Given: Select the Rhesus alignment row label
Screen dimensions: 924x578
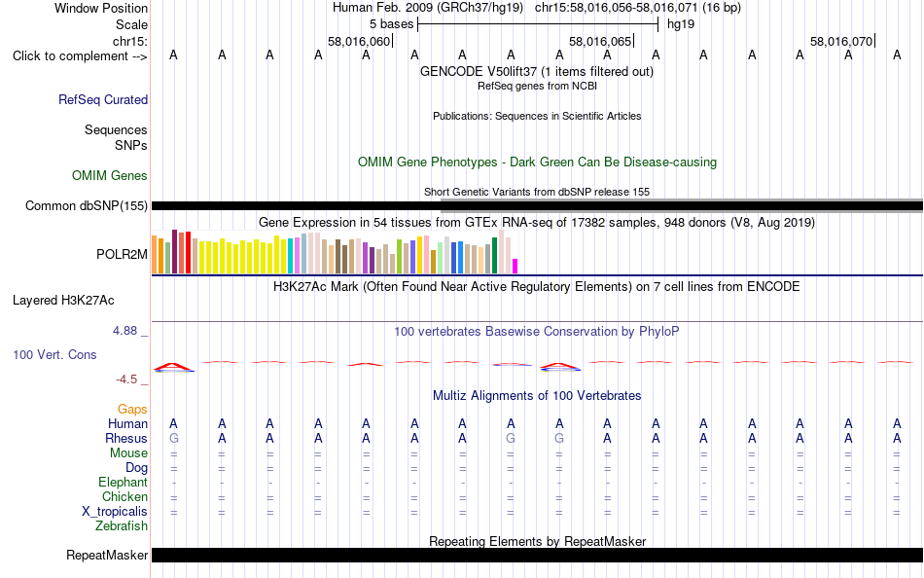Looking at the screenshot, I should point(126,438).
